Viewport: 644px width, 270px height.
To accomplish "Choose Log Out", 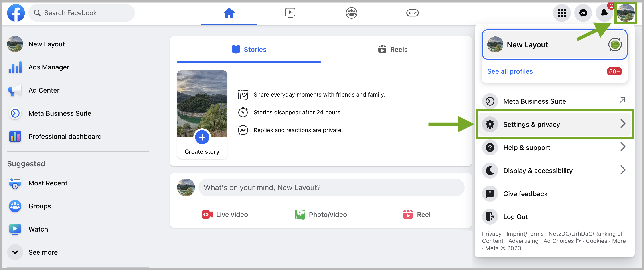I will coord(554,216).
